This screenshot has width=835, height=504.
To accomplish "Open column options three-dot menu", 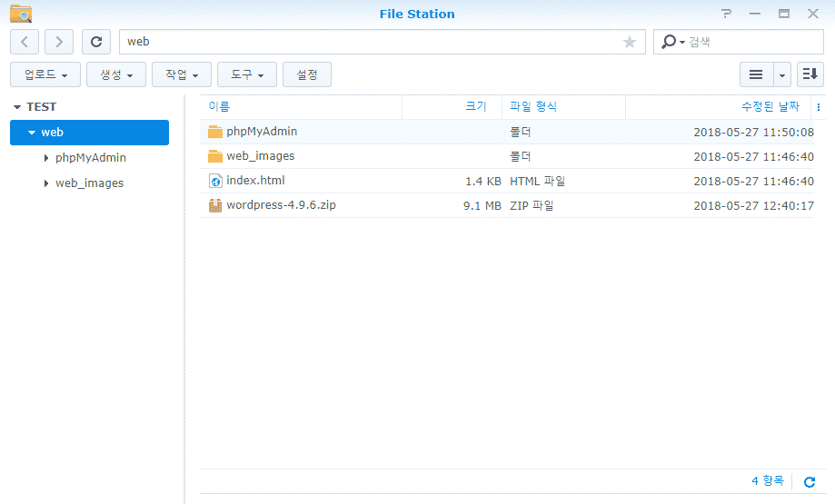I will [819, 107].
